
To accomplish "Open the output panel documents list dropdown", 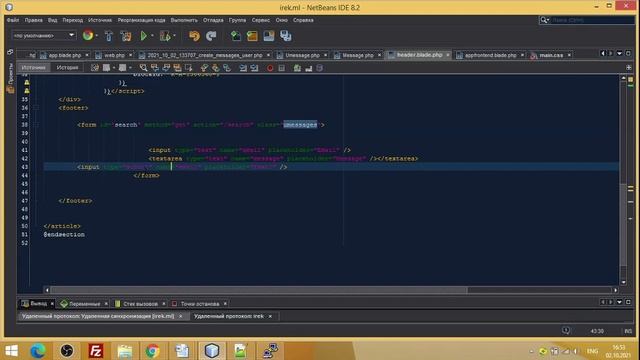I will [x=620, y=302].
